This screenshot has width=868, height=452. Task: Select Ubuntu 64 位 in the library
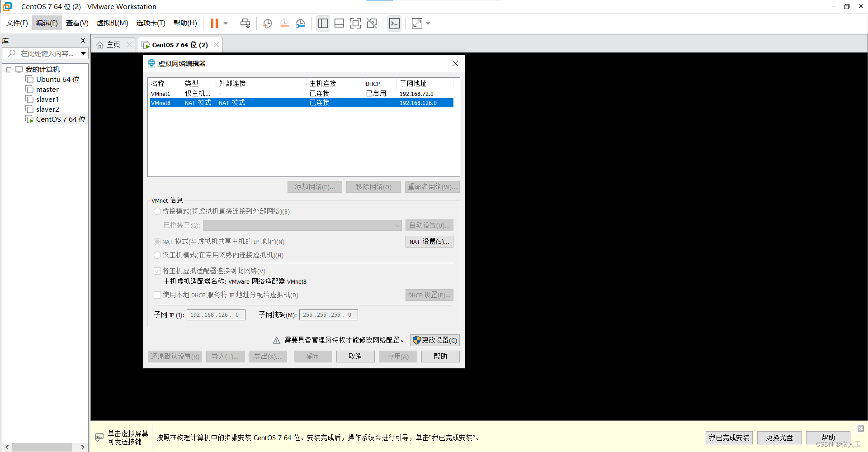click(57, 80)
